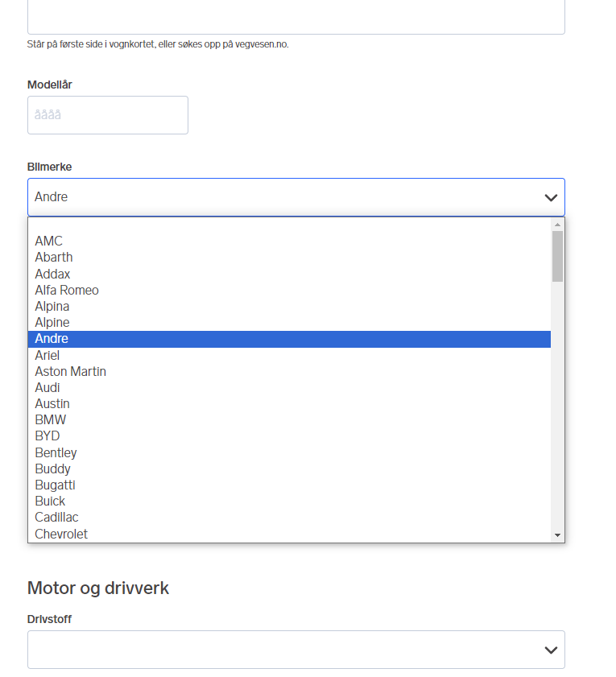
Task: Pick Alpine from the dropdown options
Action: (289, 323)
